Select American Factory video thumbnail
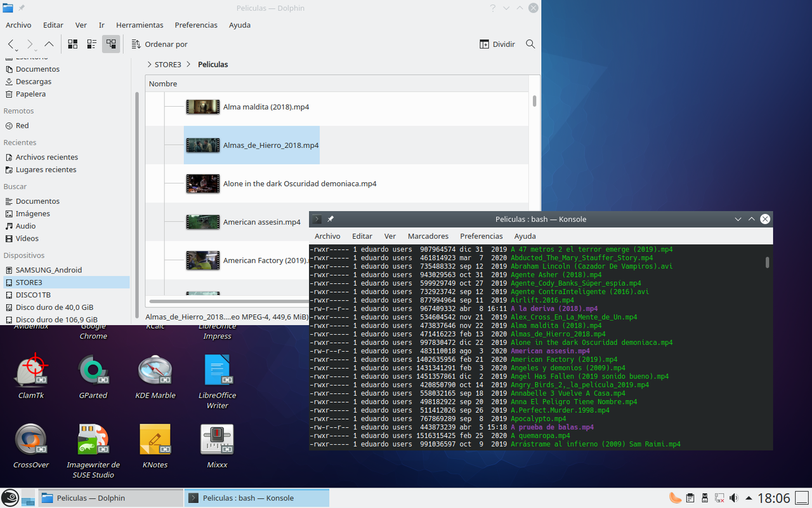The width and height of the screenshot is (812, 508). click(203, 260)
